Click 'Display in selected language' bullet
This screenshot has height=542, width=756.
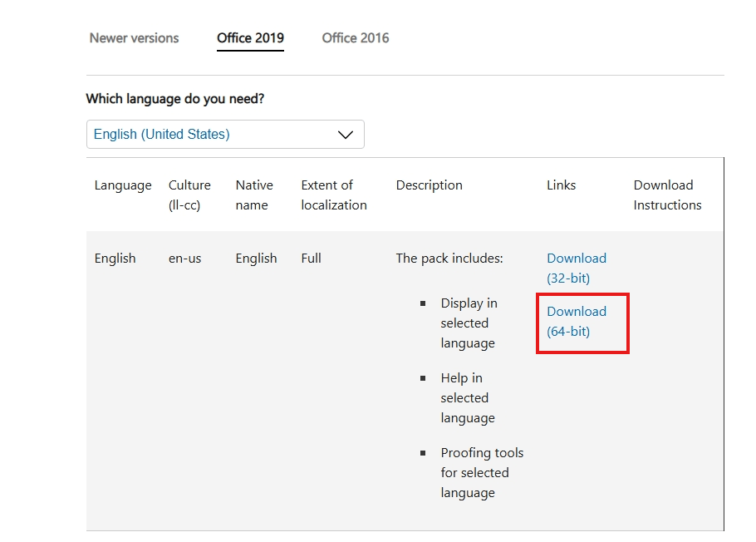(469, 323)
